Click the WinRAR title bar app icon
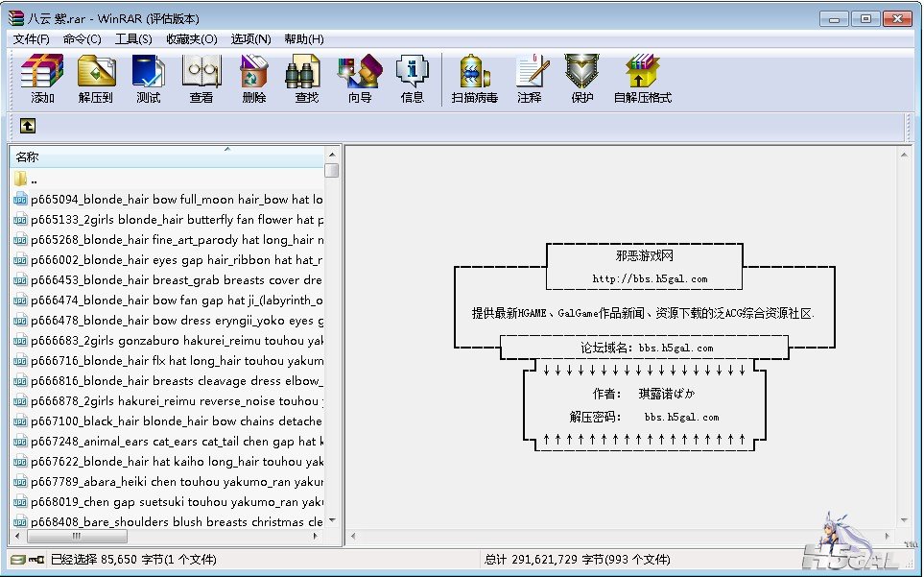Screen dimensions: 924x577 click(x=16, y=18)
